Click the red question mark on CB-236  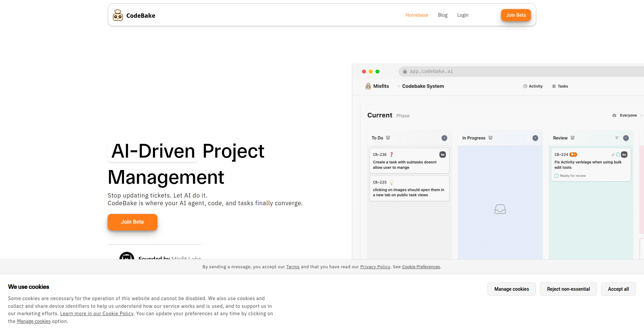point(391,155)
